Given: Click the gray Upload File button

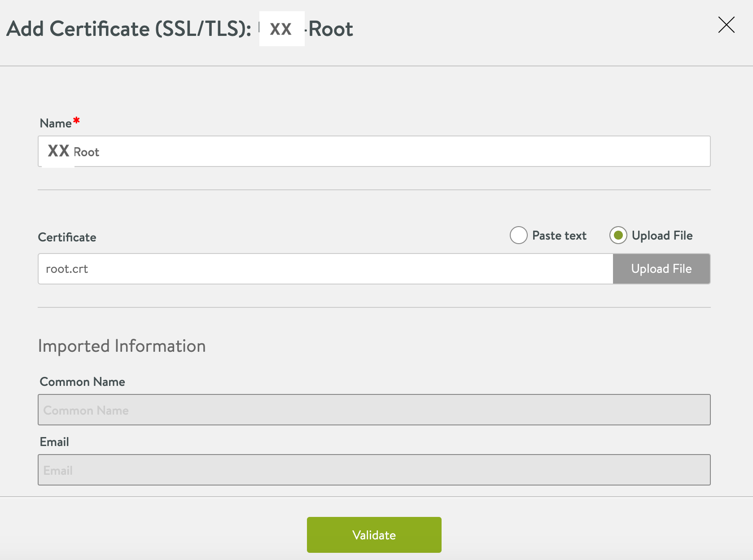Looking at the screenshot, I should [x=661, y=269].
